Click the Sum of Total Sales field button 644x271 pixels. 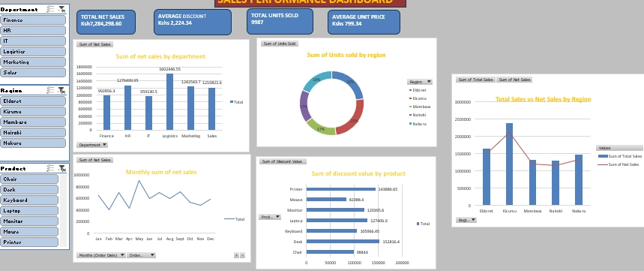coord(475,80)
